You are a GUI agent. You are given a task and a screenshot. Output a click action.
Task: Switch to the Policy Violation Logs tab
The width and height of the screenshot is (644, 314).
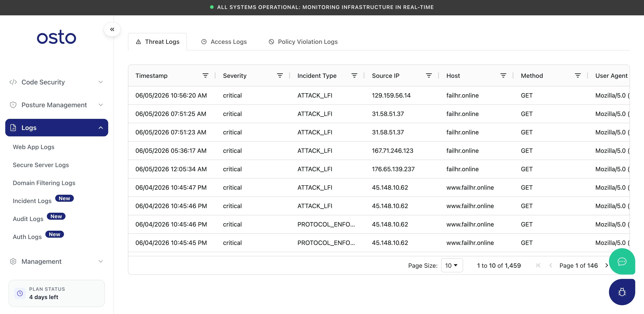[303, 42]
